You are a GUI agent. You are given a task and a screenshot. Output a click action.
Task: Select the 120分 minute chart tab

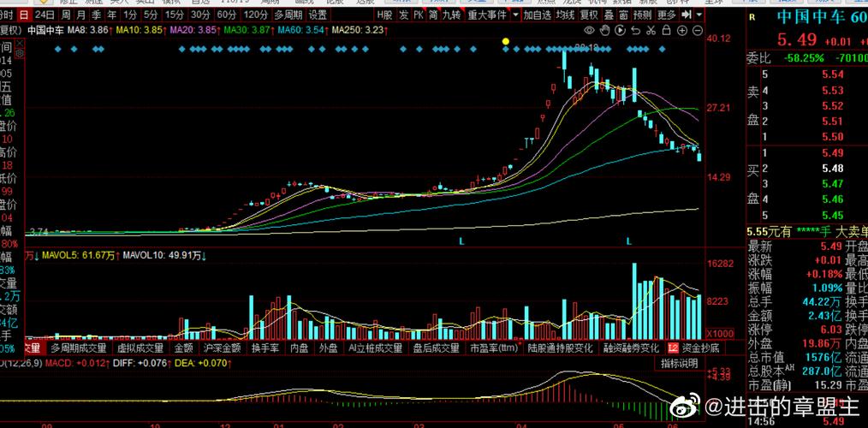pos(256,15)
